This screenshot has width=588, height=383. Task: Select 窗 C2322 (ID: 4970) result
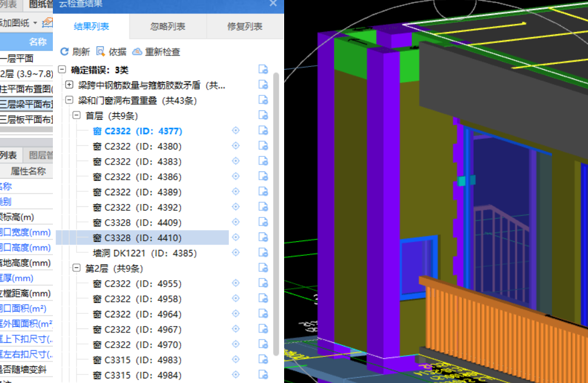pyautogui.click(x=137, y=345)
